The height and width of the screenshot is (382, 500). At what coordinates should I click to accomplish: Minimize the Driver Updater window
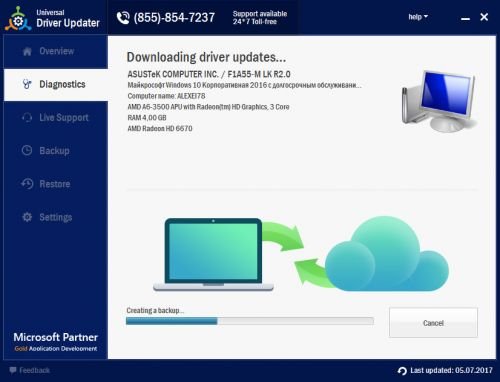[x=465, y=18]
